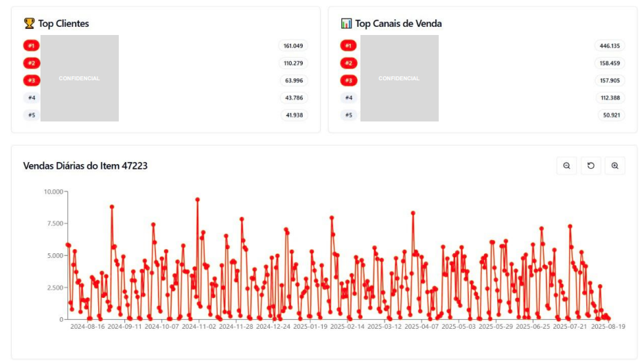Click the 446.135 top sales channel value
Screen dimensions: 644x361
tap(610, 46)
